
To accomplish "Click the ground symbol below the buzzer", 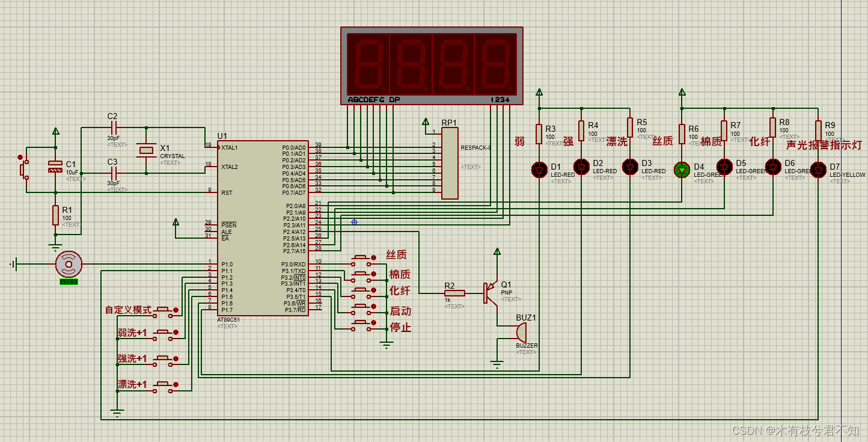I will (x=497, y=364).
